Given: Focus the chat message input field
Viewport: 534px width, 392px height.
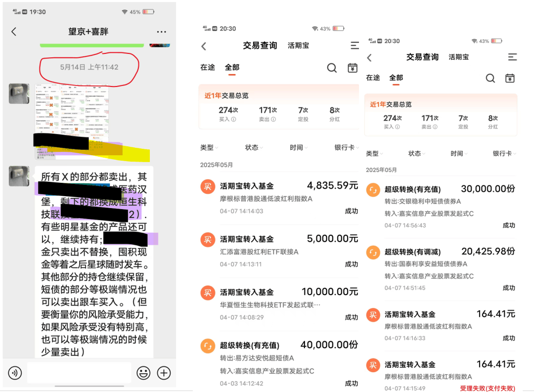Looking at the screenshot, I should point(79,373).
